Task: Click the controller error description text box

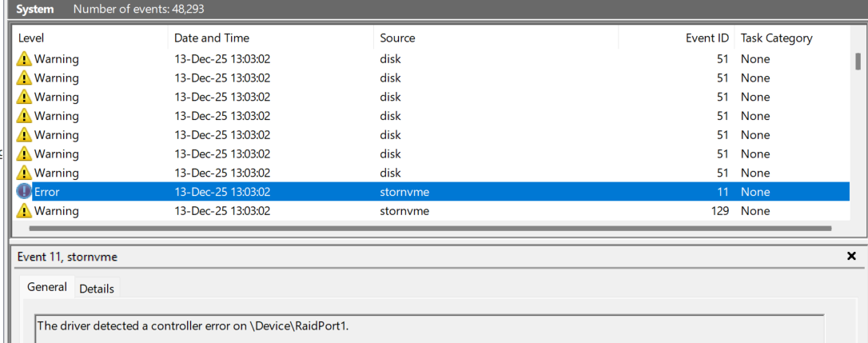Action: pyautogui.click(x=429, y=327)
